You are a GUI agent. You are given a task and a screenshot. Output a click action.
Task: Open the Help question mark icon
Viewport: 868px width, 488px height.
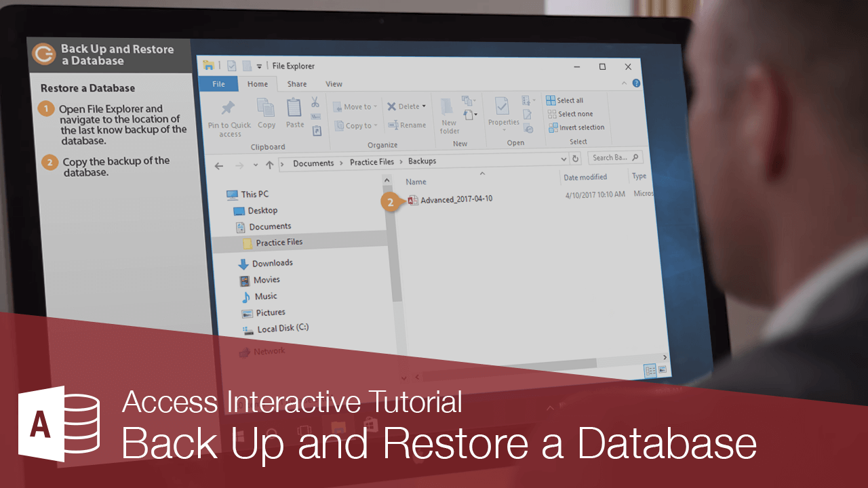tap(636, 83)
